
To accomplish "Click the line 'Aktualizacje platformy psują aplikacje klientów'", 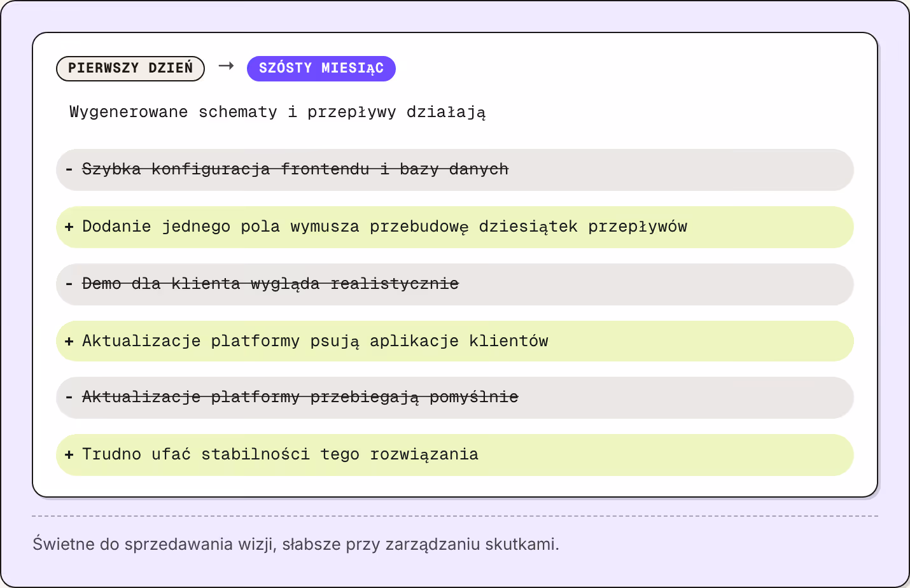I will [x=455, y=341].
